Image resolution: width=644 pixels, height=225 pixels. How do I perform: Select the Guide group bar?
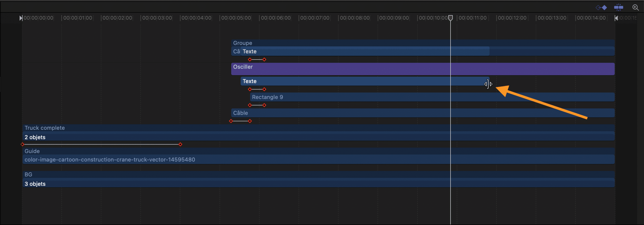(x=319, y=151)
